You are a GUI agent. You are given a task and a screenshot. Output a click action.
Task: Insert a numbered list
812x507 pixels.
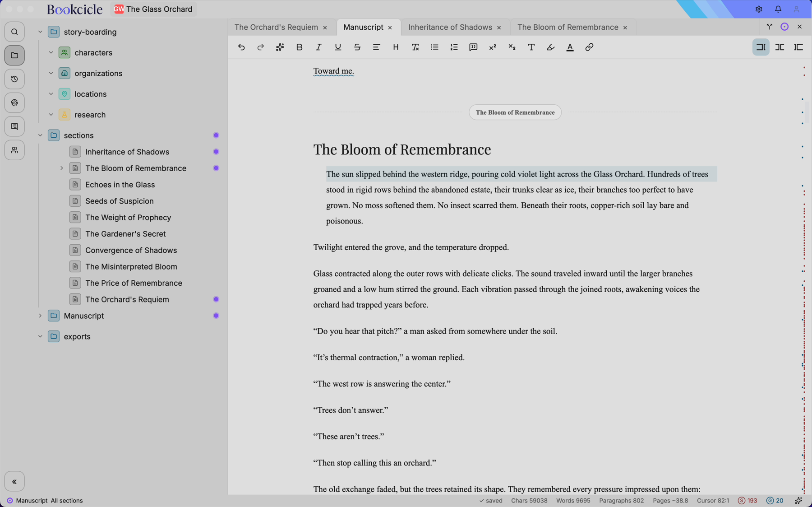[454, 47]
